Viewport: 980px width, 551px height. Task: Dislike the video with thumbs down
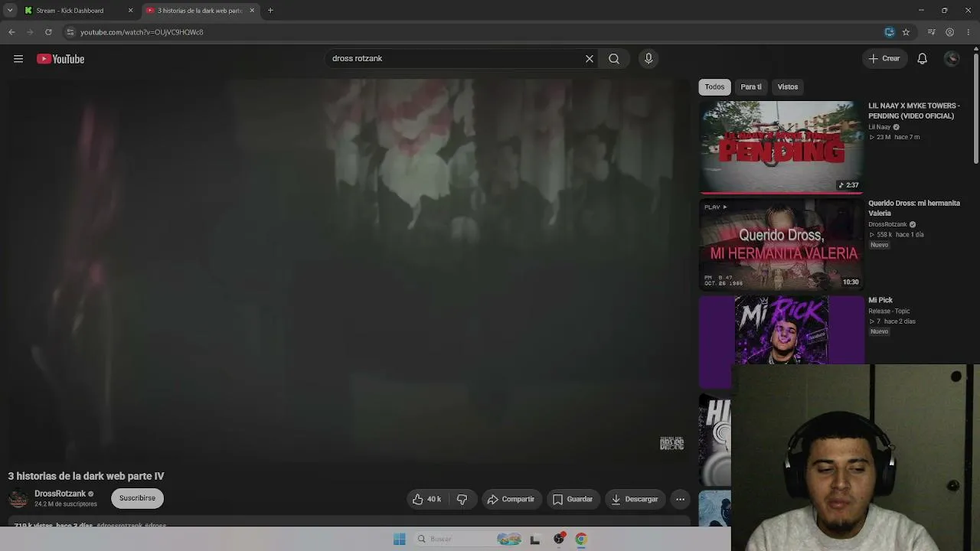462,499
